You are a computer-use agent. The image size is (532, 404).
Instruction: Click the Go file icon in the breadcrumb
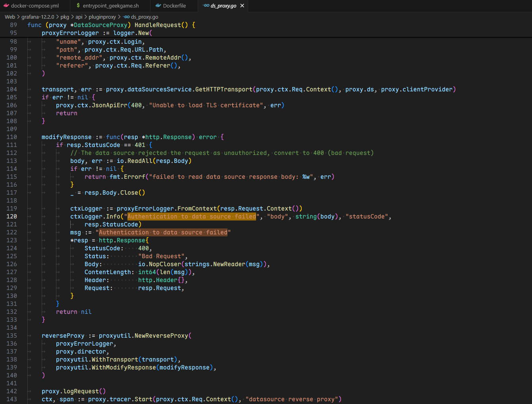(x=127, y=17)
